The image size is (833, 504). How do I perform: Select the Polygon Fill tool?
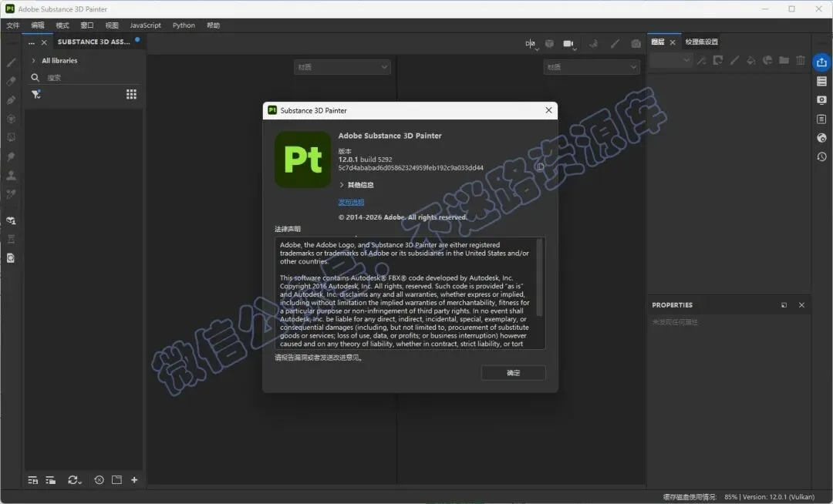coord(11,119)
